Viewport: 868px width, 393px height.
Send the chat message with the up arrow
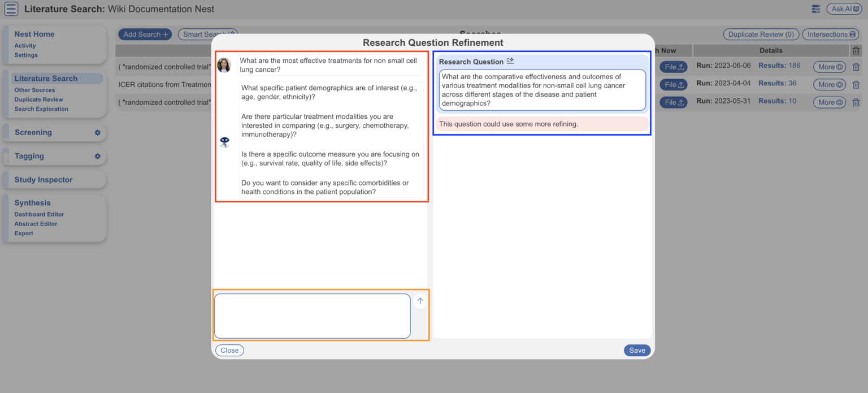tap(420, 301)
